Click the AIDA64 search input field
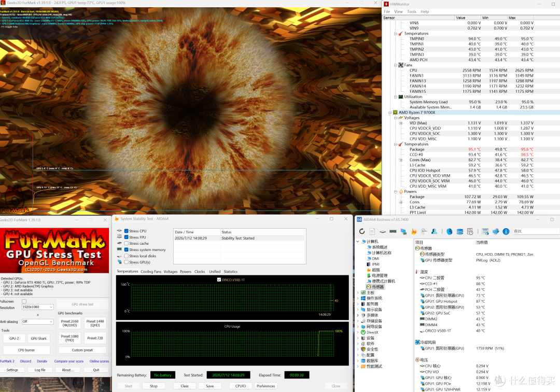560x392 pixels. click(x=536, y=231)
